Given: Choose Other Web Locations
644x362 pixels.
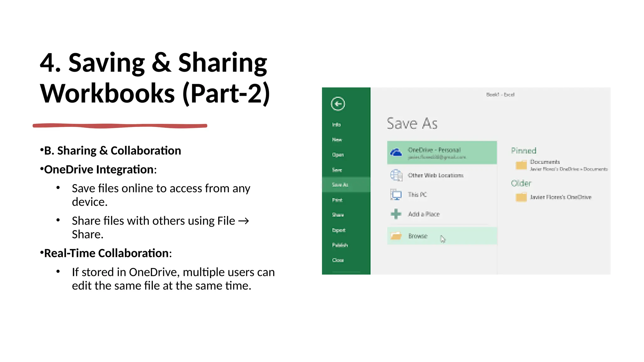Looking at the screenshot, I should click(x=436, y=175).
